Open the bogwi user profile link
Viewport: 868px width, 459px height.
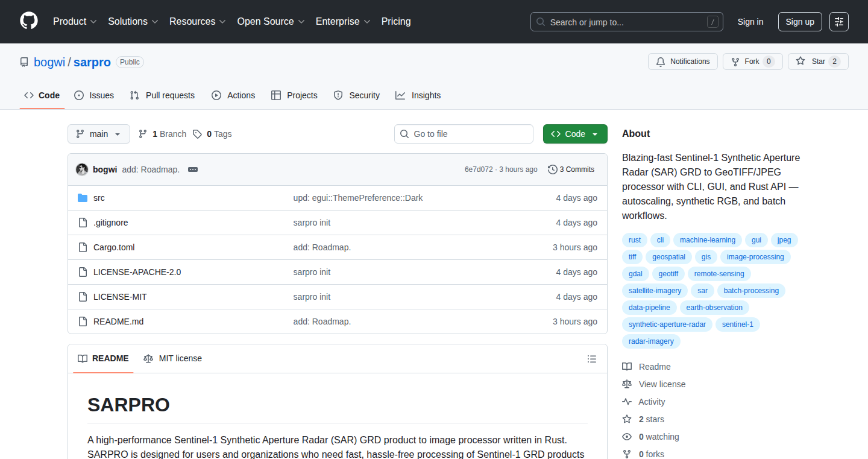(x=49, y=62)
